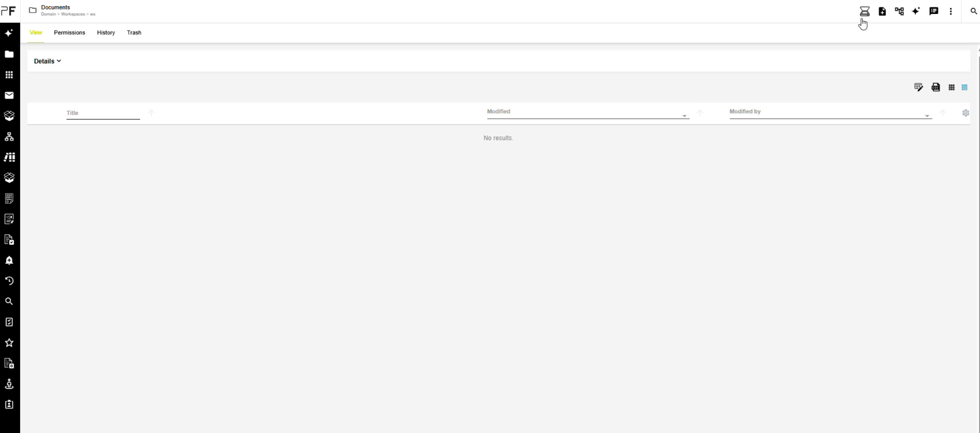Switch to the Permissions tab
Screen dimensions: 980x433
[x=69, y=33]
